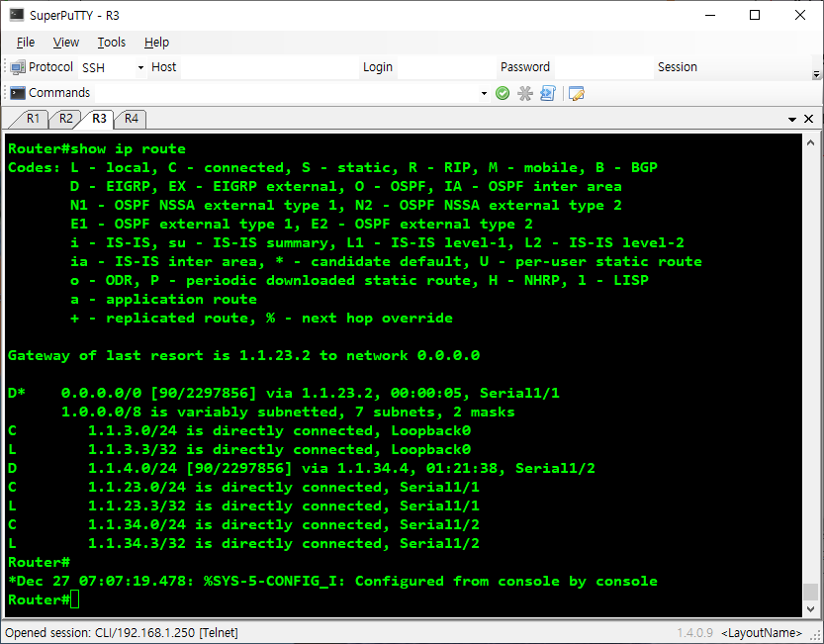Click the script/send-to-sessions icon
The image size is (824, 644).
pos(548,94)
